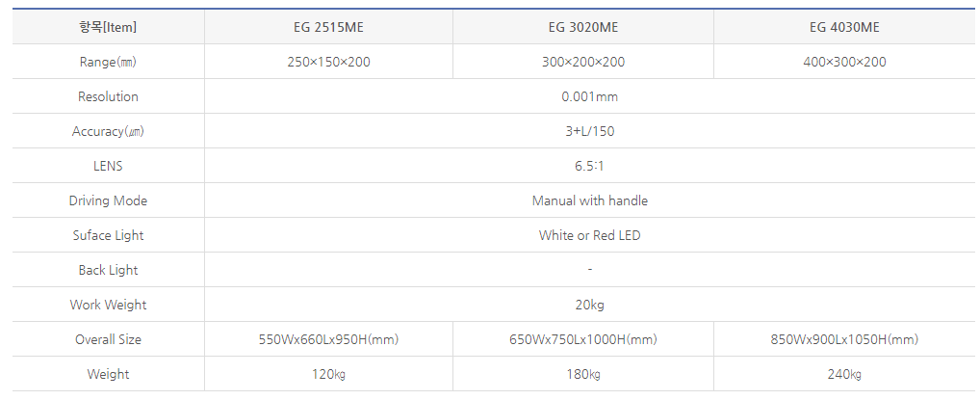
Task: Select the 0.001mm resolution value
Action: (x=589, y=96)
